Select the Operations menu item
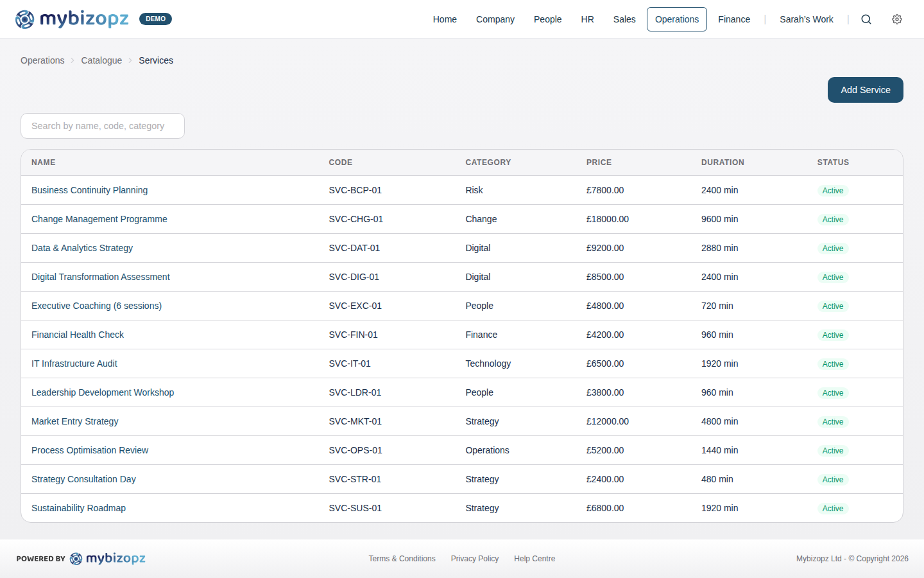This screenshot has height=578, width=924. [x=677, y=19]
